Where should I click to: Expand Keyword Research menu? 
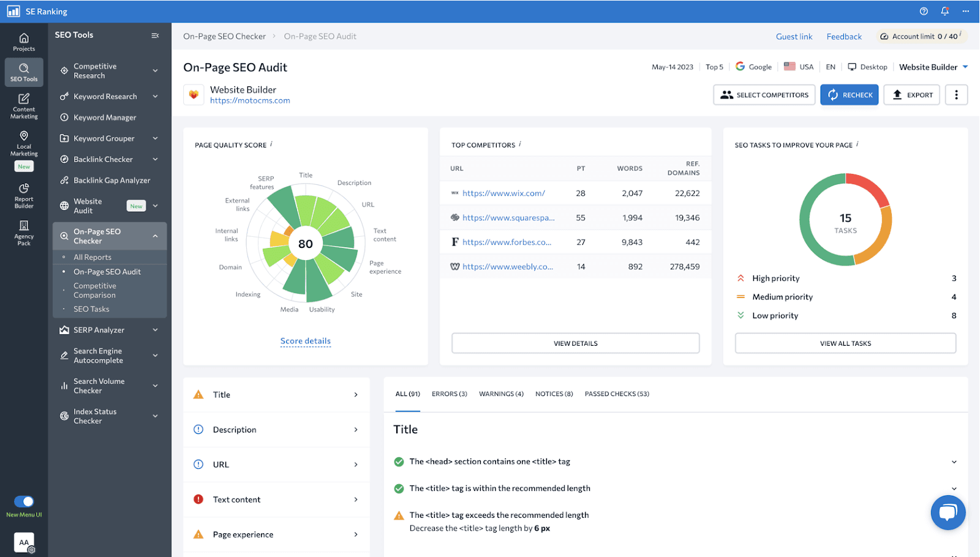click(x=155, y=96)
